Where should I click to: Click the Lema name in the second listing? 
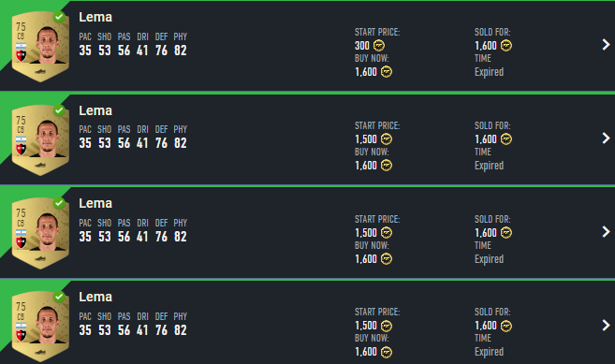[95, 110]
